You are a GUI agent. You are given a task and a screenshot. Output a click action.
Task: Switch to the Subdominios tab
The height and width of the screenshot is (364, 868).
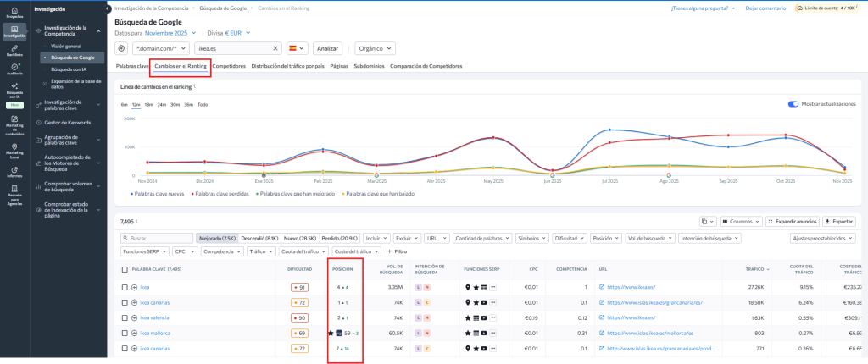(368, 65)
